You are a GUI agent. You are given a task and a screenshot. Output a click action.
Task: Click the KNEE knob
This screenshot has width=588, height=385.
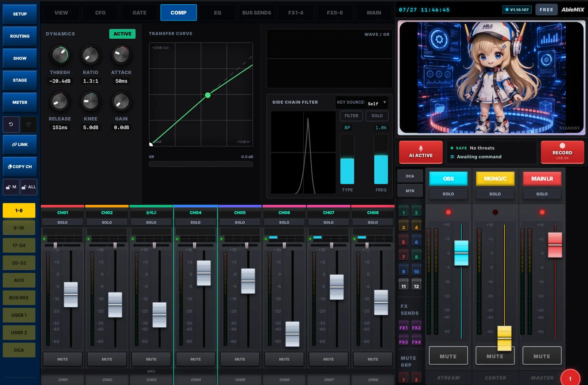pyautogui.click(x=90, y=101)
